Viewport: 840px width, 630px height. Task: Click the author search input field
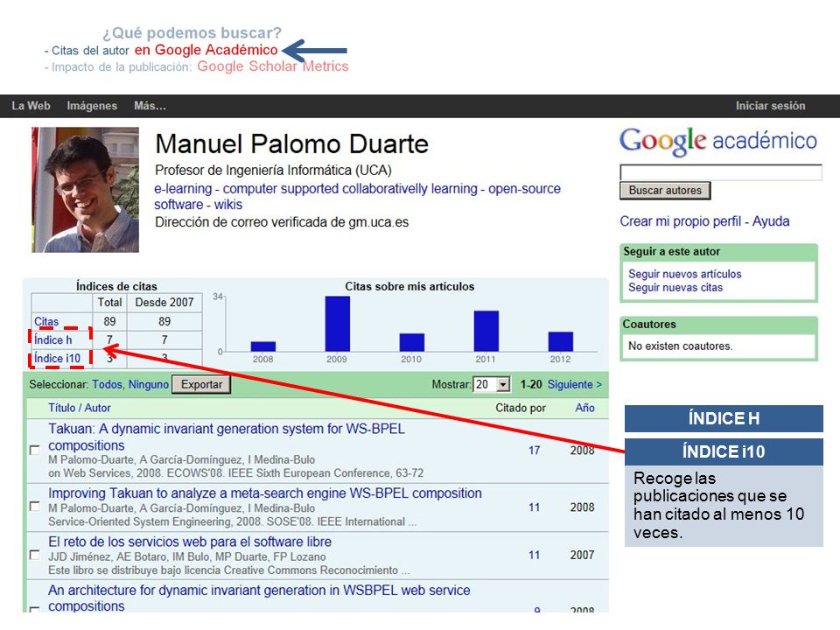pyautogui.click(x=720, y=172)
